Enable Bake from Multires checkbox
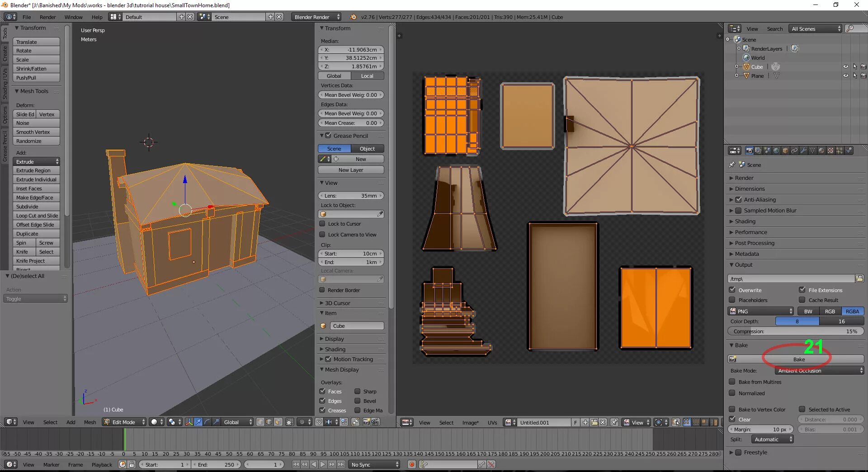 732,382
